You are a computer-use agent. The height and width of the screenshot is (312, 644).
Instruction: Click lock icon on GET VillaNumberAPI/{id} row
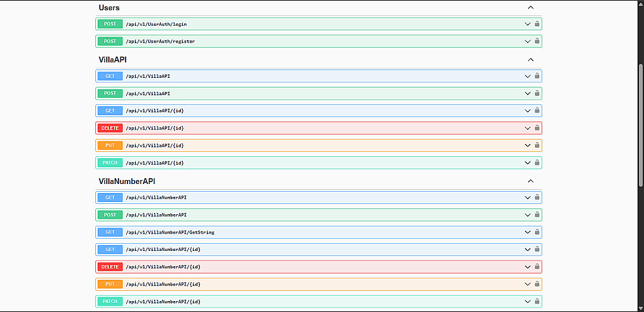pos(537,249)
